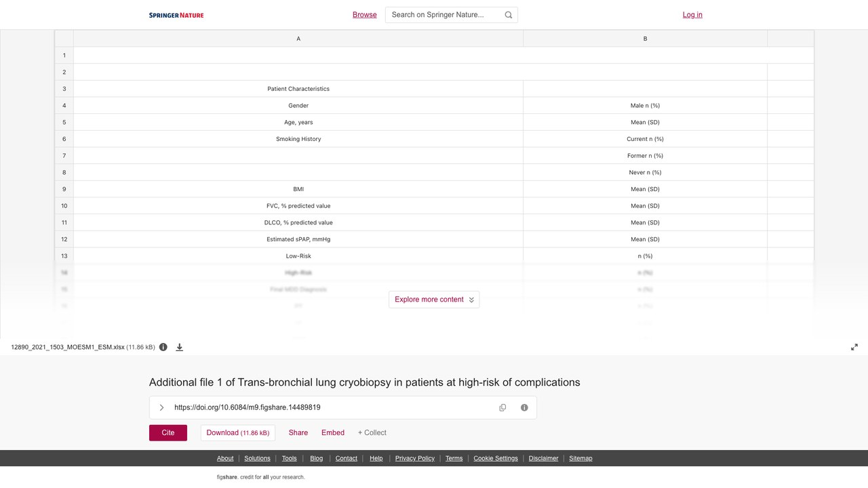Click the 12890_2021_1503_MOESM1_ESM.xlsx filename

(x=68, y=347)
